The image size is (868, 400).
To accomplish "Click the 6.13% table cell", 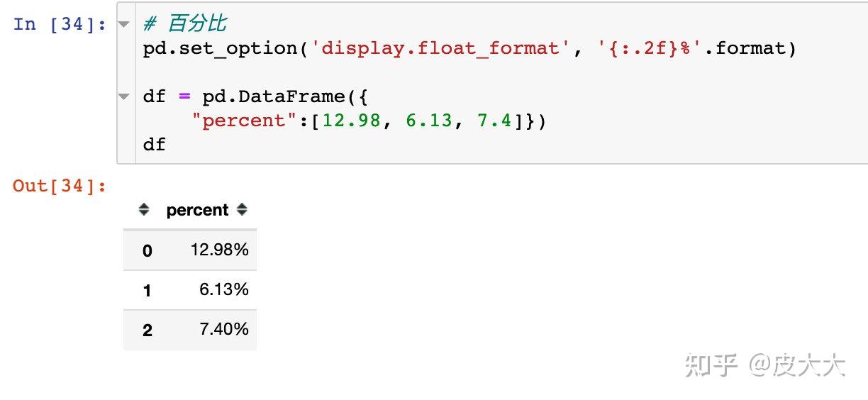I will tap(224, 289).
